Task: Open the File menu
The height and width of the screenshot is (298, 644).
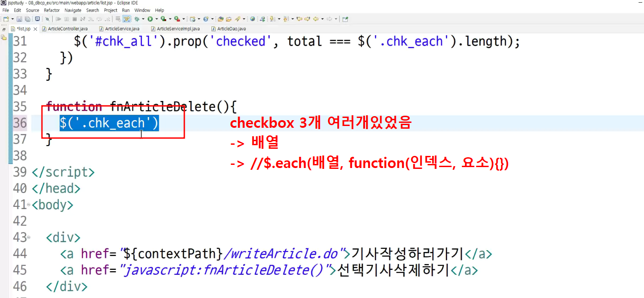Action: point(6,10)
